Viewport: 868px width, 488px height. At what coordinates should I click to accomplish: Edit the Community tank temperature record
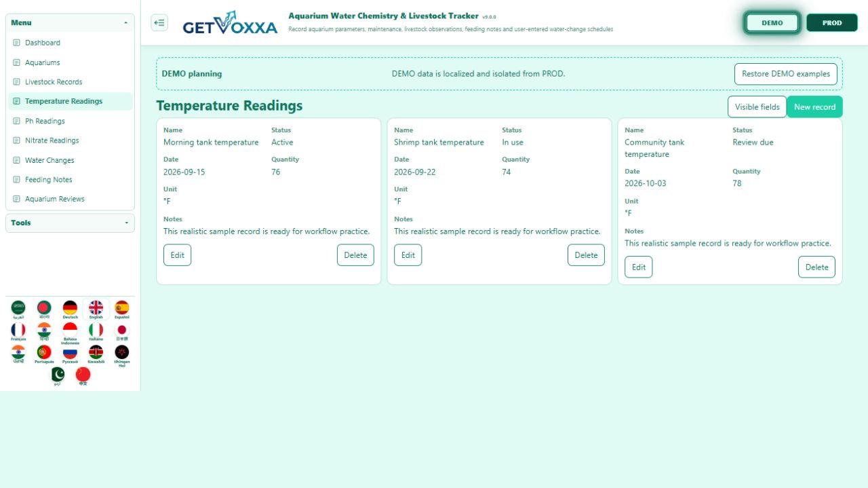tap(638, 267)
